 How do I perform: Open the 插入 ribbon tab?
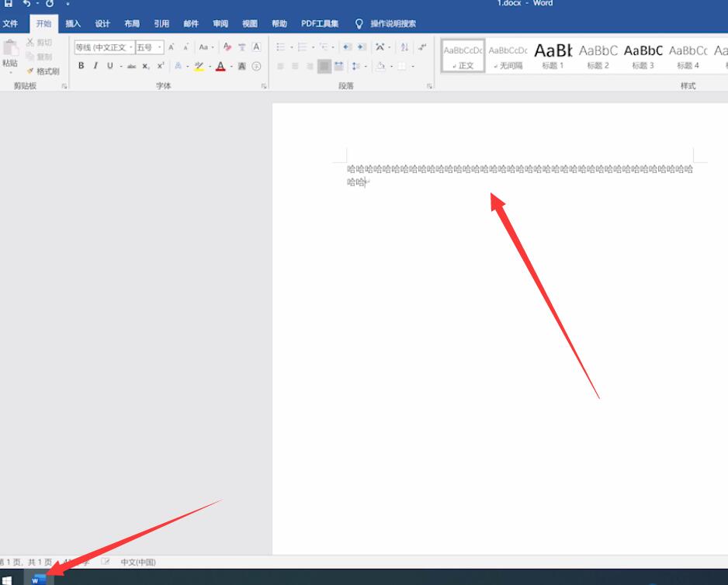coord(73,24)
